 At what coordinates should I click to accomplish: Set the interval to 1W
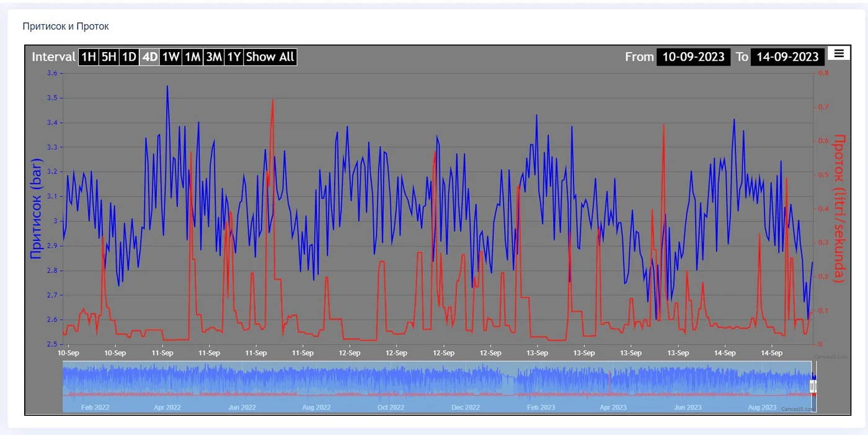170,57
